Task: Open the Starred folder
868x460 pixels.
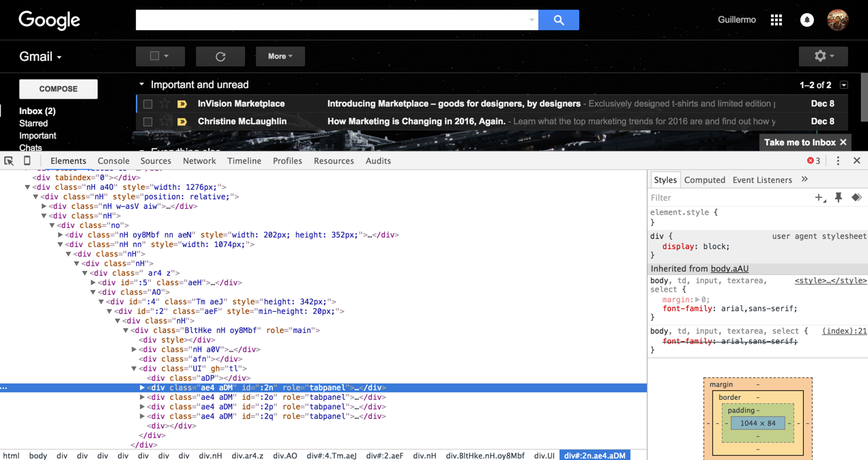Action: click(x=33, y=124)
